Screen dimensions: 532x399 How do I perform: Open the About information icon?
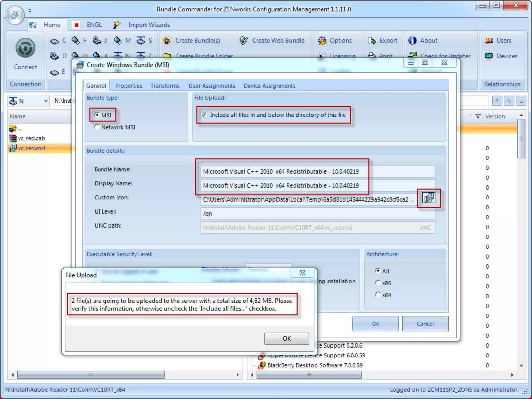click(412, 41)
